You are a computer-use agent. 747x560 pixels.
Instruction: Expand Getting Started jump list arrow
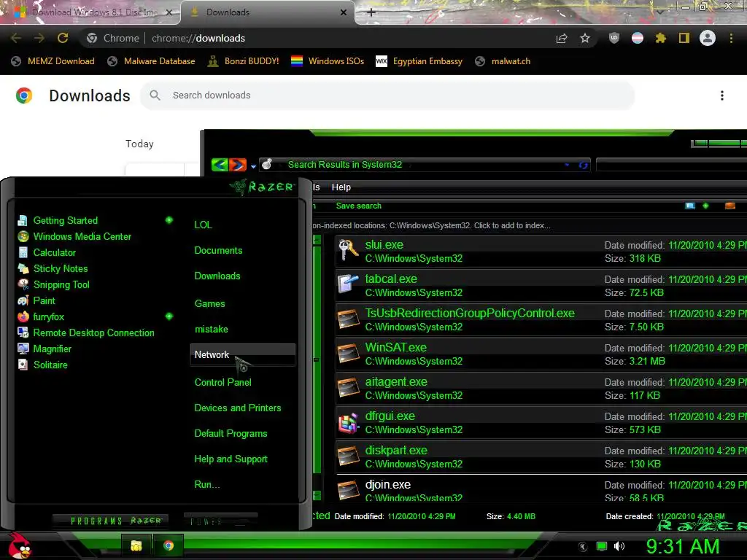pyautogui.click(x=169, y=220)
